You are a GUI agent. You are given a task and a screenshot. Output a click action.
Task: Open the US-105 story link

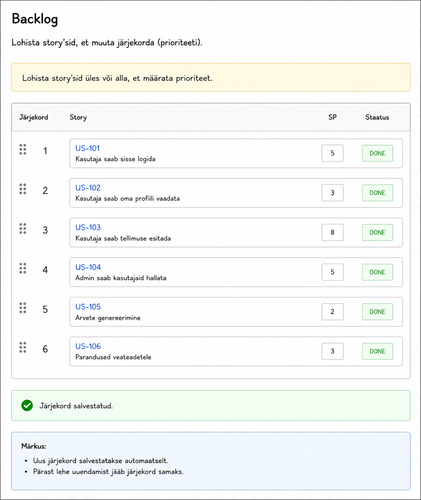(88, 307)
